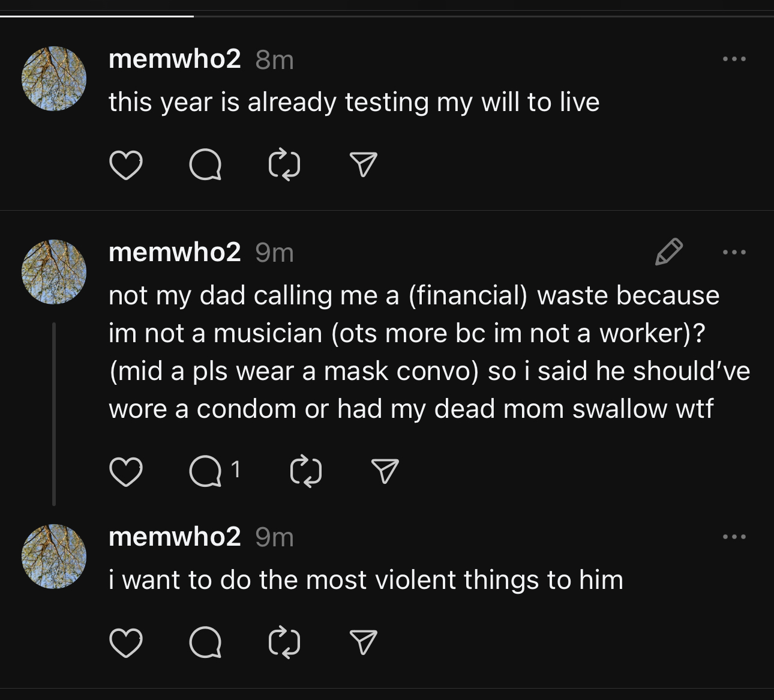This screenshot has width=774, height=700.
Task: Repost the 'violent things' post
Action: (x=284, y=642)
